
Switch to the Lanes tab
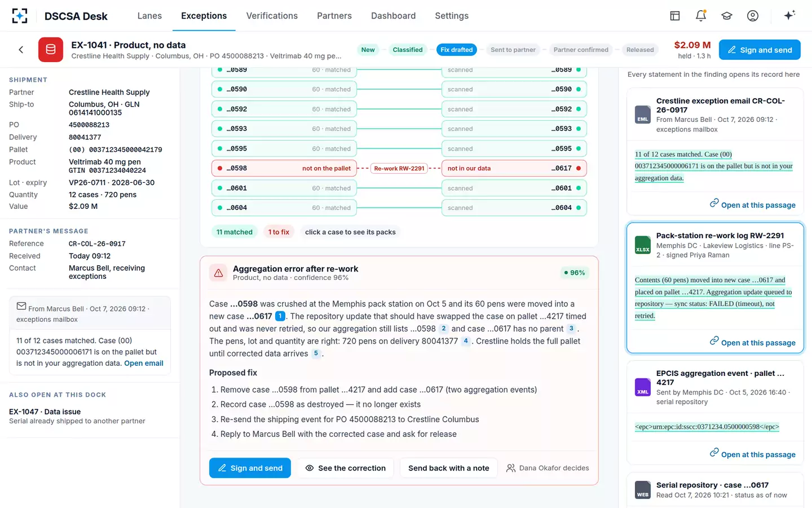coord(149,16)
